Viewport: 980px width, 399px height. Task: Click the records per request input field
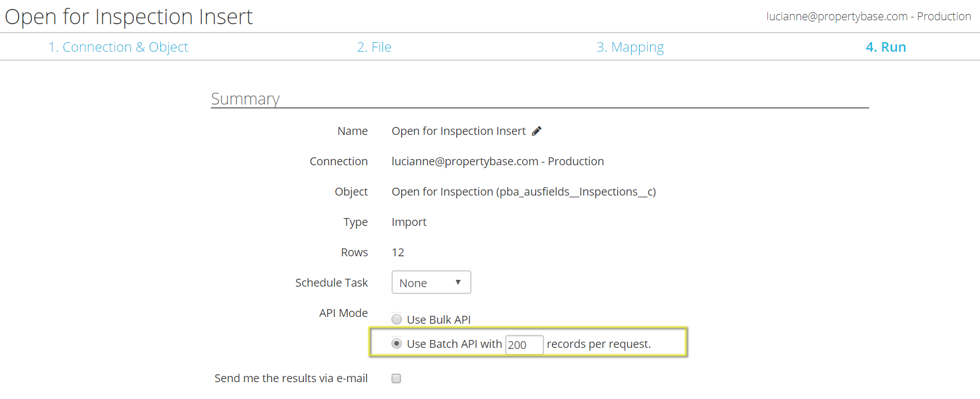(524, 344)
